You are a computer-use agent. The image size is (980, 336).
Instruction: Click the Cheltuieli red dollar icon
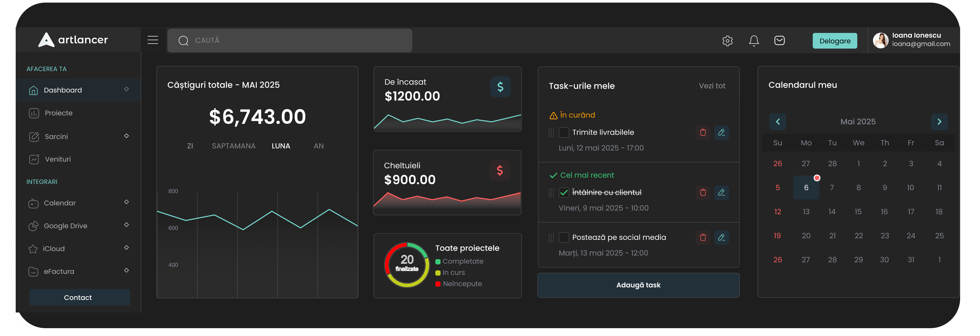(x=499, y=170)
